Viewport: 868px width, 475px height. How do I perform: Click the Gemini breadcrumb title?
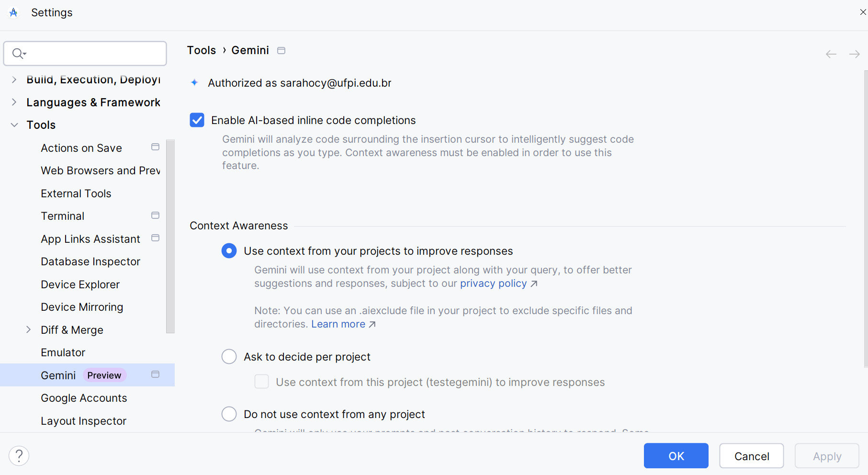pos(250,50)
